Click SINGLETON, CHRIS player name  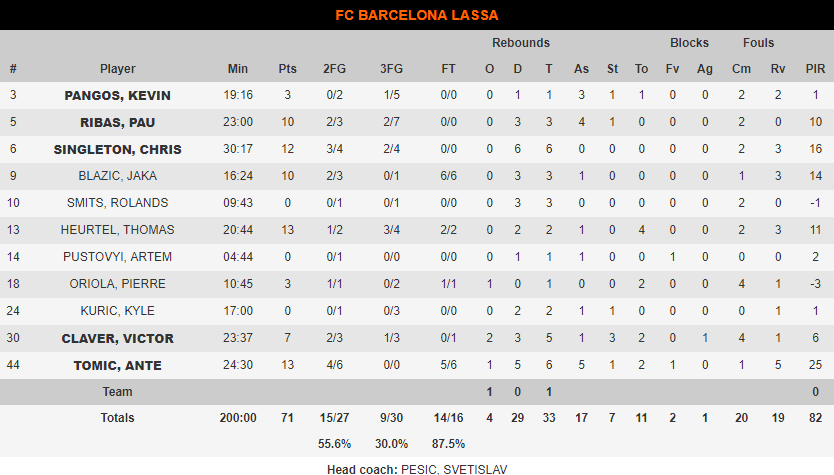click(x=118, y=149)
